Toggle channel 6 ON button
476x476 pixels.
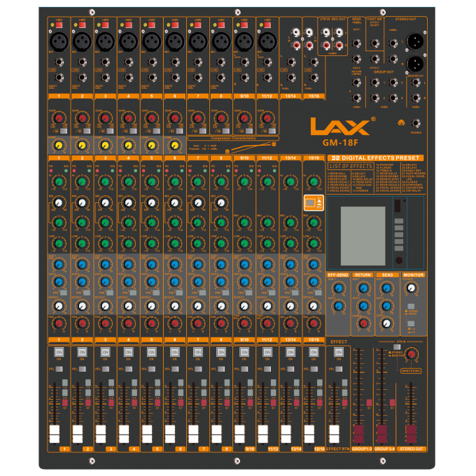174,352
